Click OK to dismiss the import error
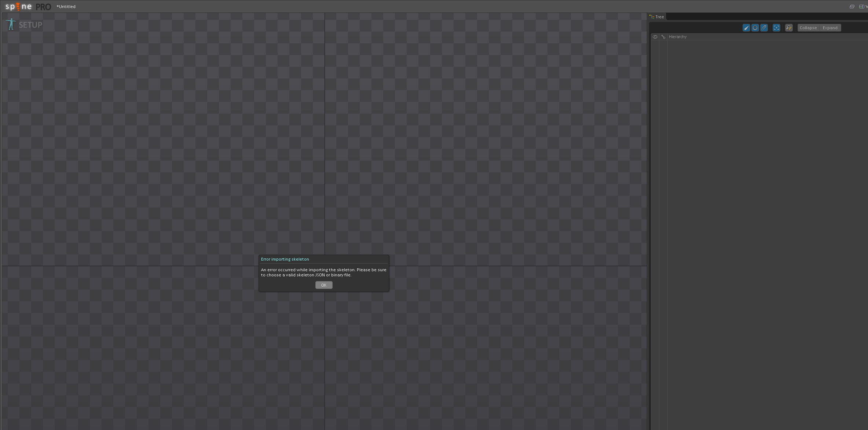The image size is (868, 430). pyautogui.click(x=323, y=285)
